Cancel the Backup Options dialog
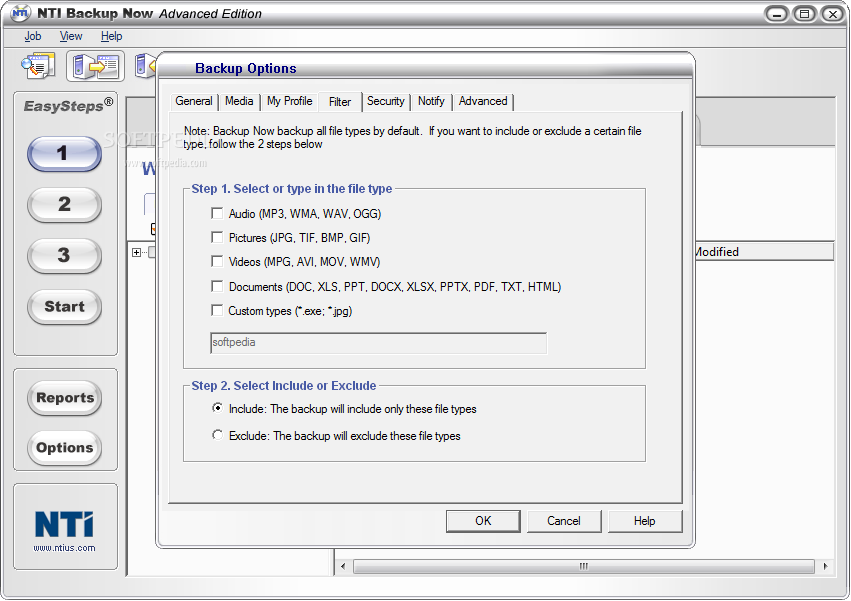The width and height of the screenshot is (851, 601). pos(564,521)
